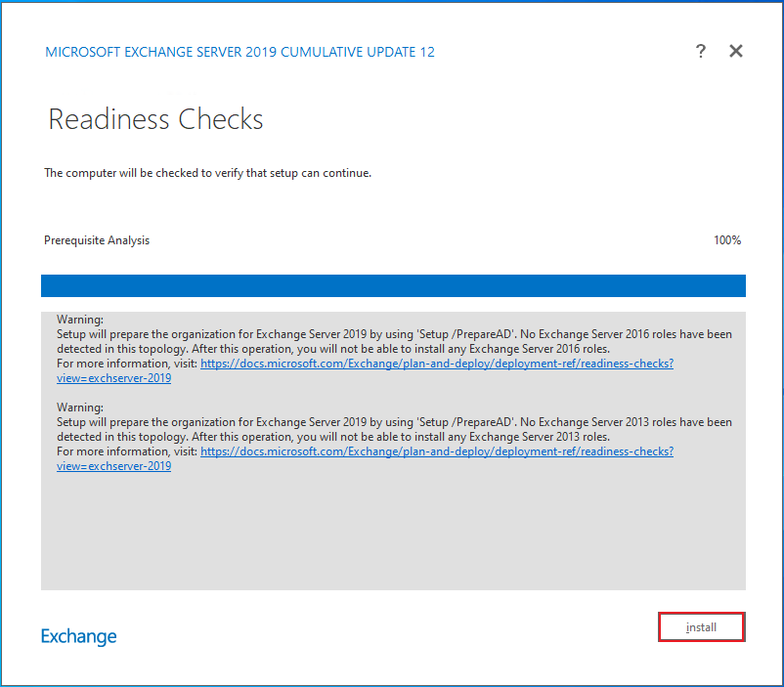Click the first Warning: label
The width and height of the screenshot is (784, 687).
(x=80, y=320)
